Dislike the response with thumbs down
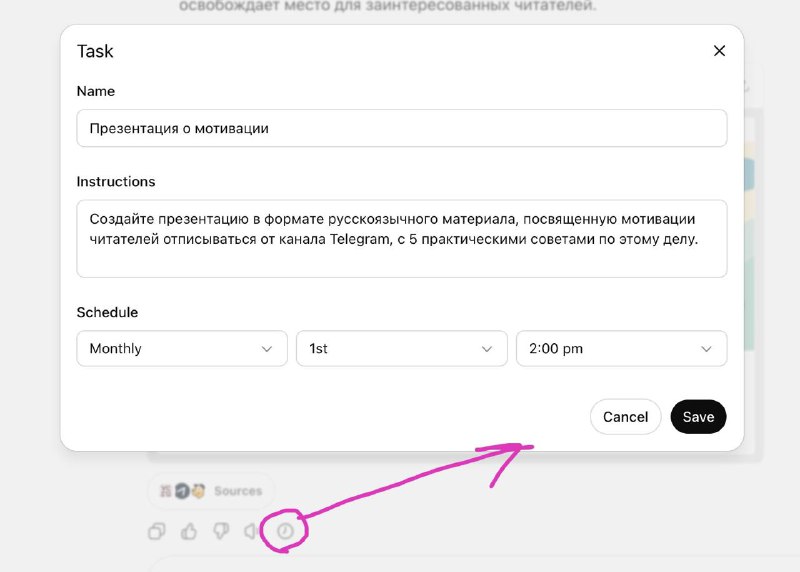Screen dimensions: 800x572 pyautogui.click(x=221, y=532)
